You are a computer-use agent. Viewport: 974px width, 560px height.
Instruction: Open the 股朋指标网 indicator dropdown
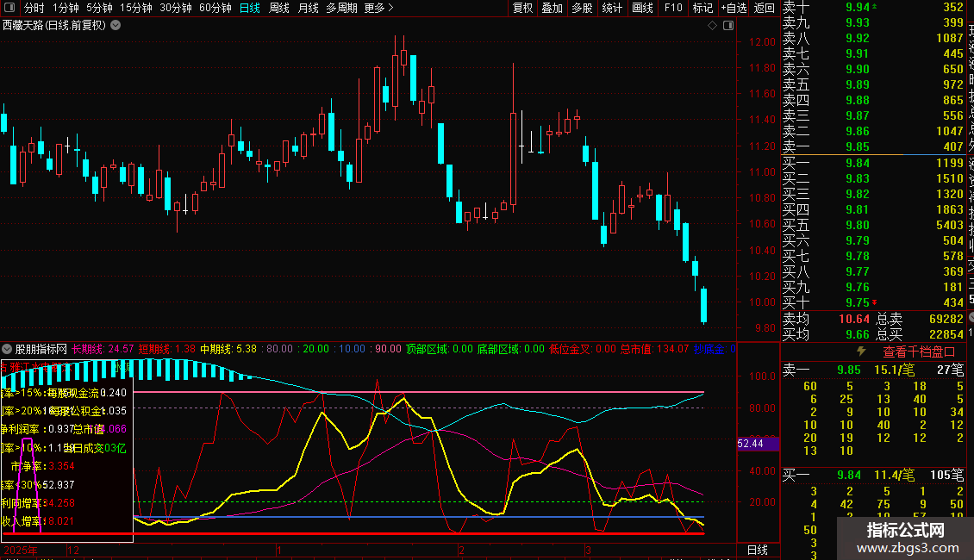[x=7, y=349]
